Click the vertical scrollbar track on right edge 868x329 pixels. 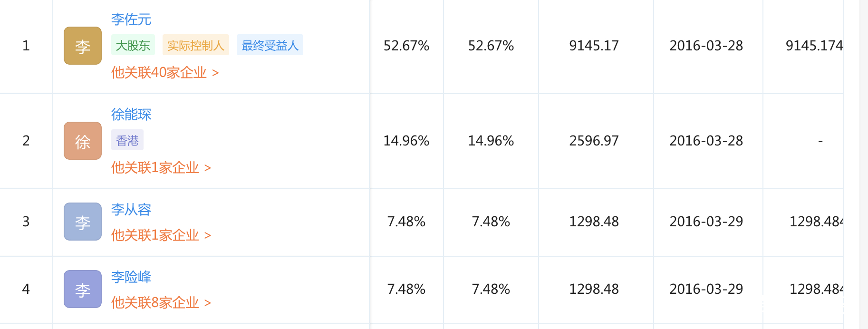[x=864, y=164]
